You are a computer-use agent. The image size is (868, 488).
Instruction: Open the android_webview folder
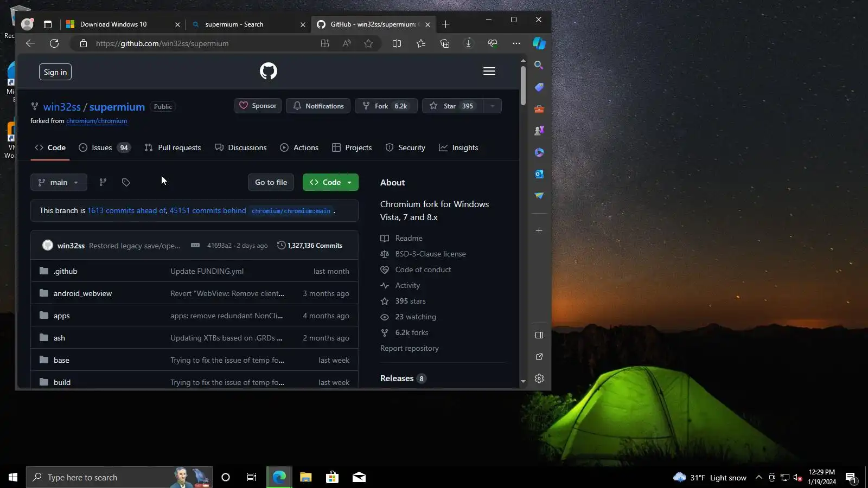[82, 293]
